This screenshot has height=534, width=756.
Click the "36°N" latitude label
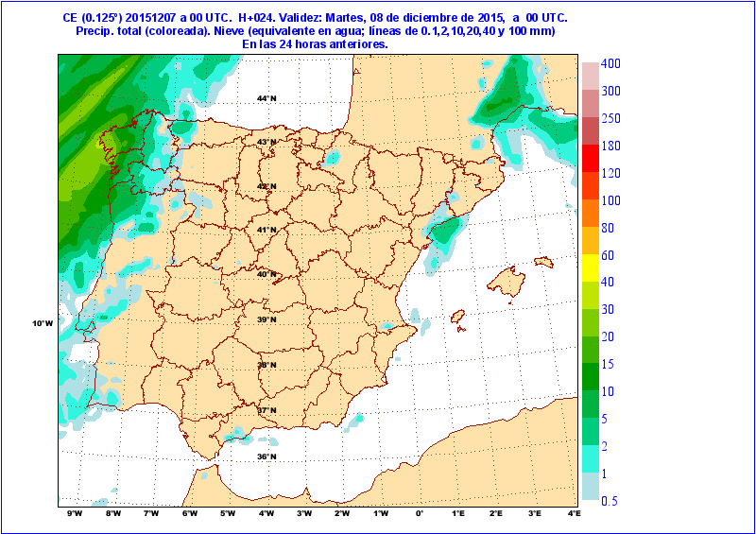tap(266, 456)
